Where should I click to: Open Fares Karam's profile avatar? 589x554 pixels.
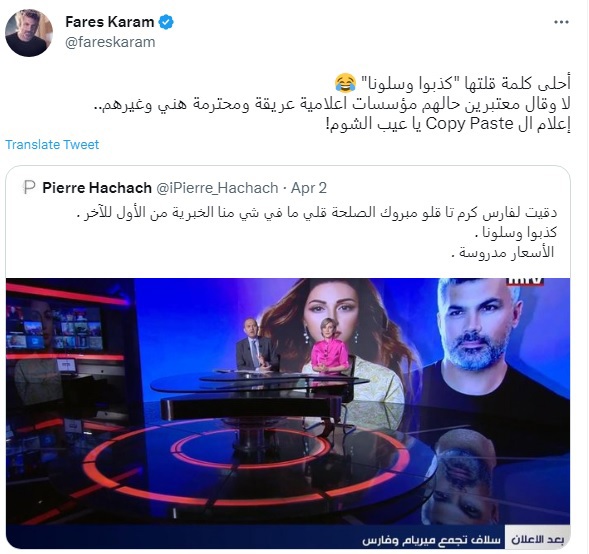pos(29,33)
